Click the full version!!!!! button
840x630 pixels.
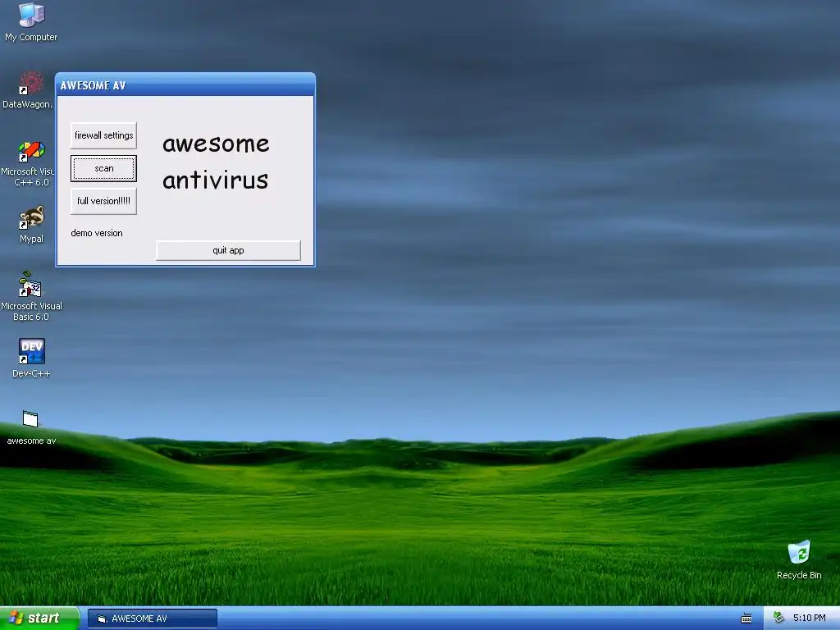click(x=103, y=202)
